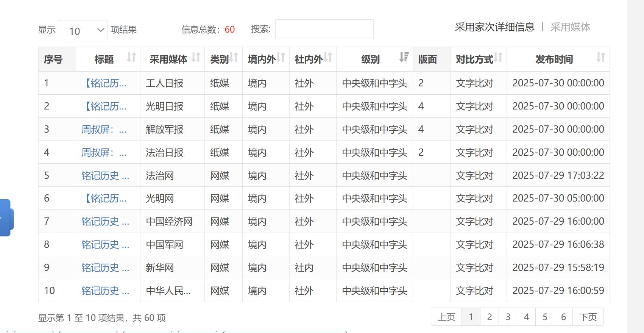Viewport: 644px width, 333px height.
Task: Switch to 采用媒体 tab at top right
Action: pyautogui.click(x=570, y=27)
